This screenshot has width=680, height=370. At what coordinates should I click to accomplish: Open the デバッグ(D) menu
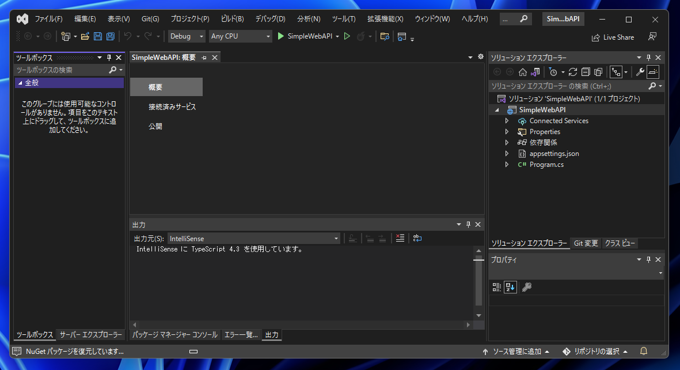(x=270, y=19)
